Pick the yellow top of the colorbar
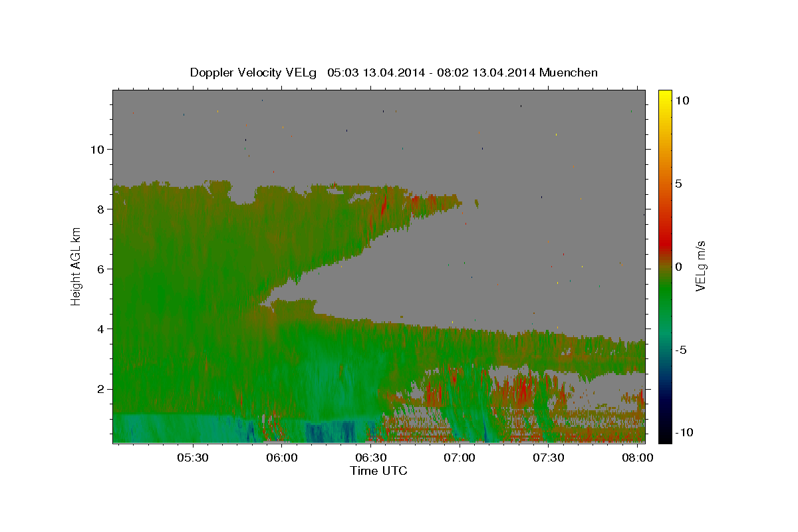This screenshot has height=532, width=798. [664, 94]
